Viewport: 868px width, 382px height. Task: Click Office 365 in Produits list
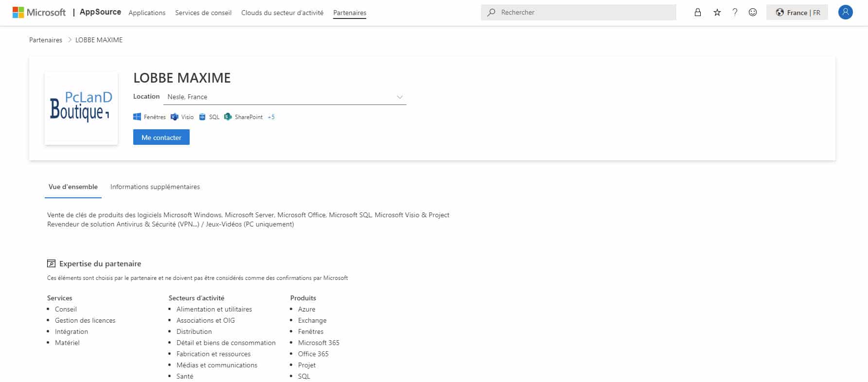point(313,354)
